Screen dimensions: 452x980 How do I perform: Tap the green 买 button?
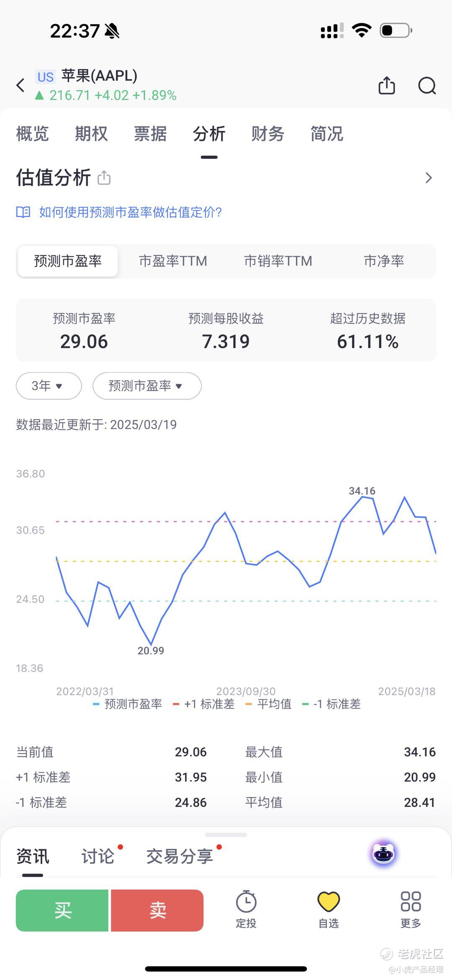click(x=62, y=910)
